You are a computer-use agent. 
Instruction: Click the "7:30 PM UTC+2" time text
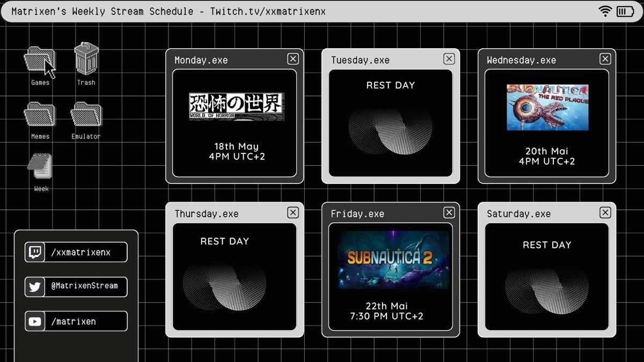point(386,316)
